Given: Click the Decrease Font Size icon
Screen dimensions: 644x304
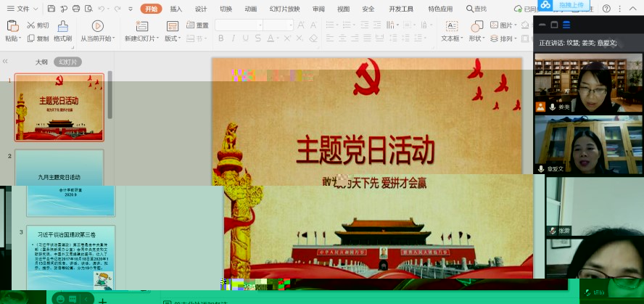Looking at the screenshot, I should click(313, 25).
